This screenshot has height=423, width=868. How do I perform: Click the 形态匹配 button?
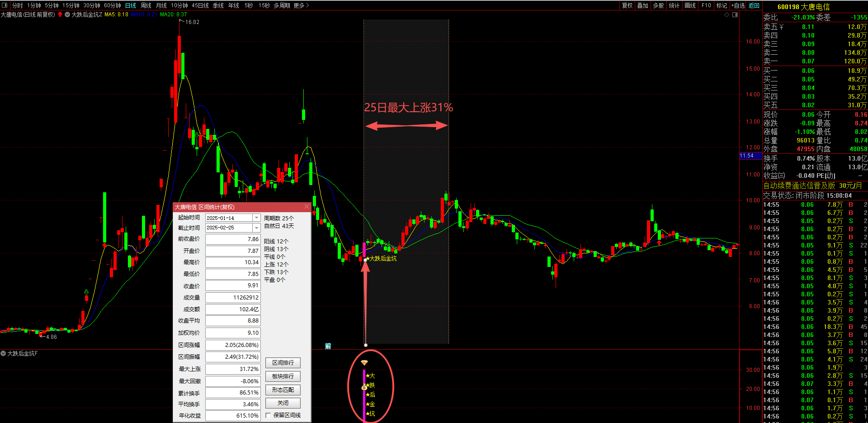pos(283,390)
